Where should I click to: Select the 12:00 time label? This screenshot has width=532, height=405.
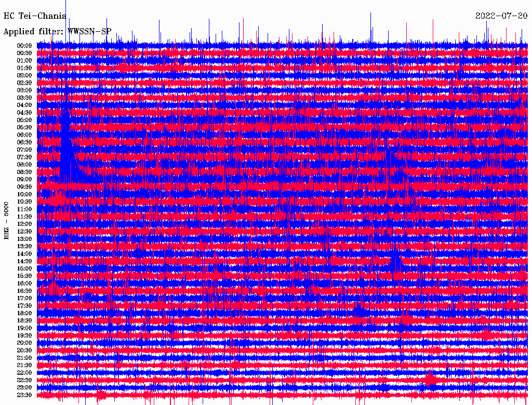[24, 224]
